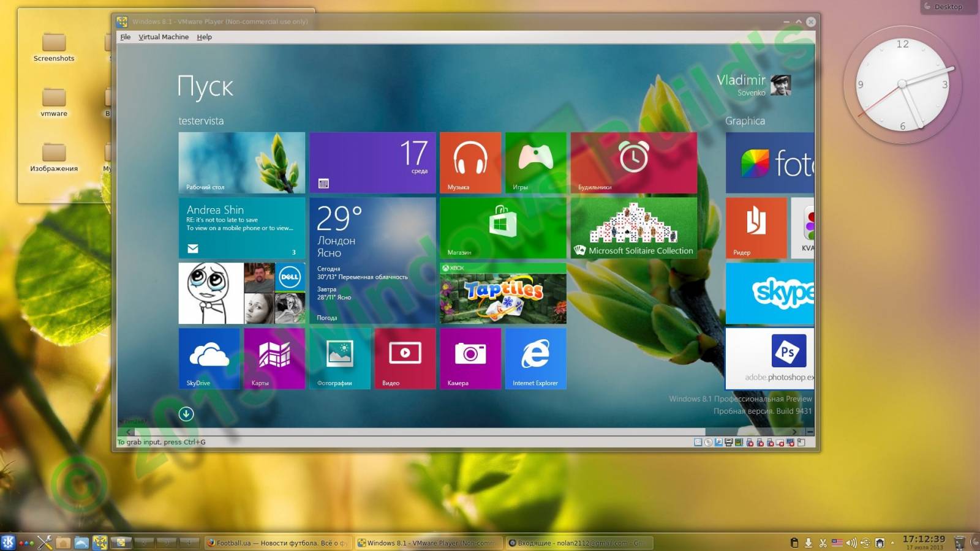Open the USB device notifier tray icon

coord(865,542)
